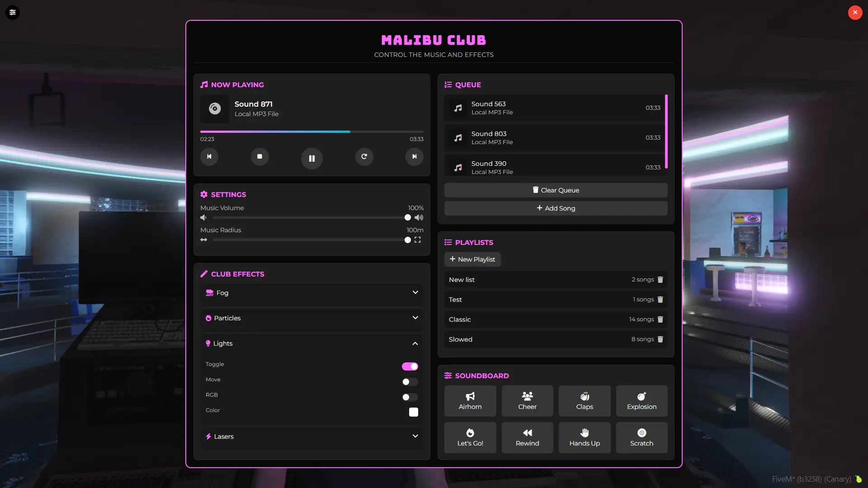Screen dimensions: 868x488
Task: Enable the Lights Move switch
Action: tap(410, 382)
